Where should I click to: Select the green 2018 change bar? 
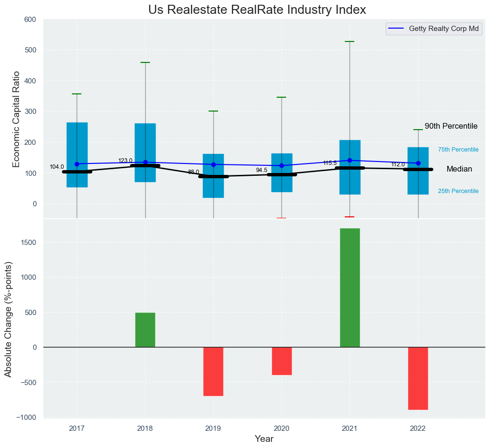[x=145, y=330]
